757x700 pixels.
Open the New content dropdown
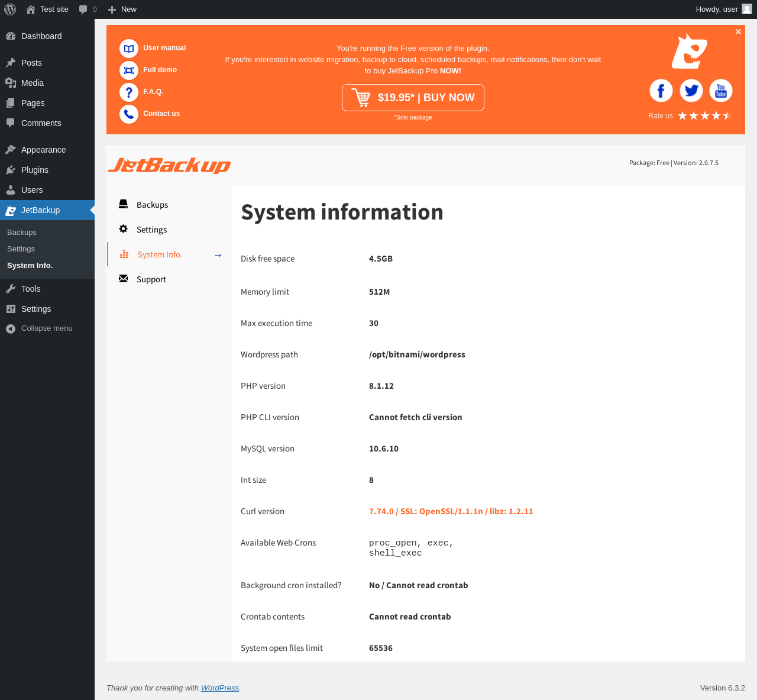[122, 9]
